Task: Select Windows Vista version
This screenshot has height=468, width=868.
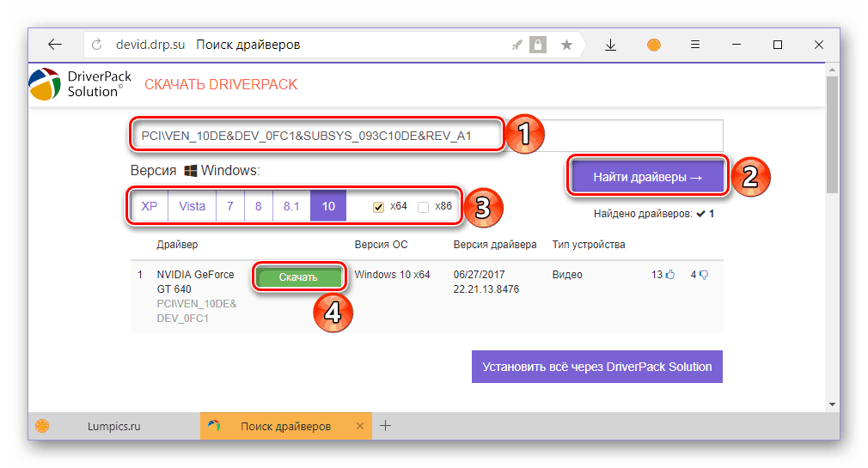Action: click(x=193, y=206)
